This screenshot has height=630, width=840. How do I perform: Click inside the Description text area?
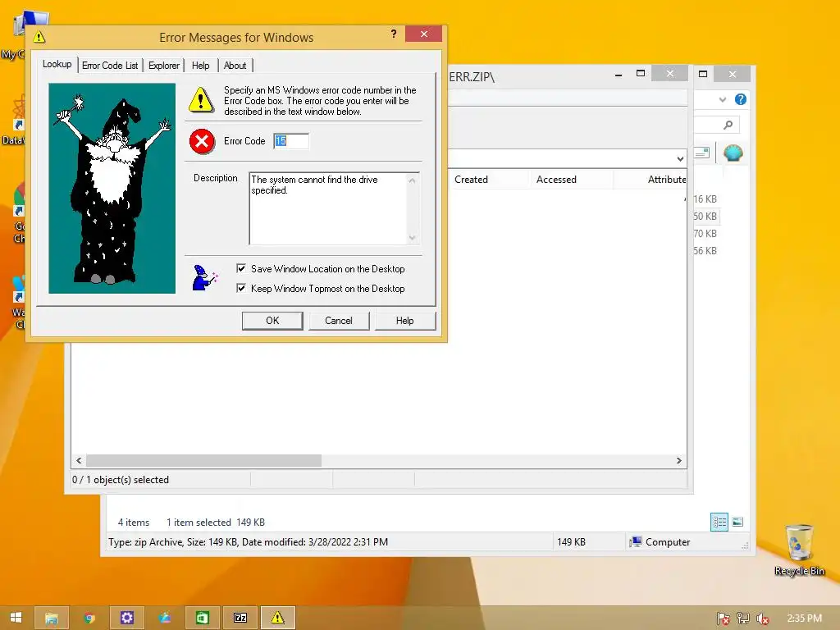point(328,208)
